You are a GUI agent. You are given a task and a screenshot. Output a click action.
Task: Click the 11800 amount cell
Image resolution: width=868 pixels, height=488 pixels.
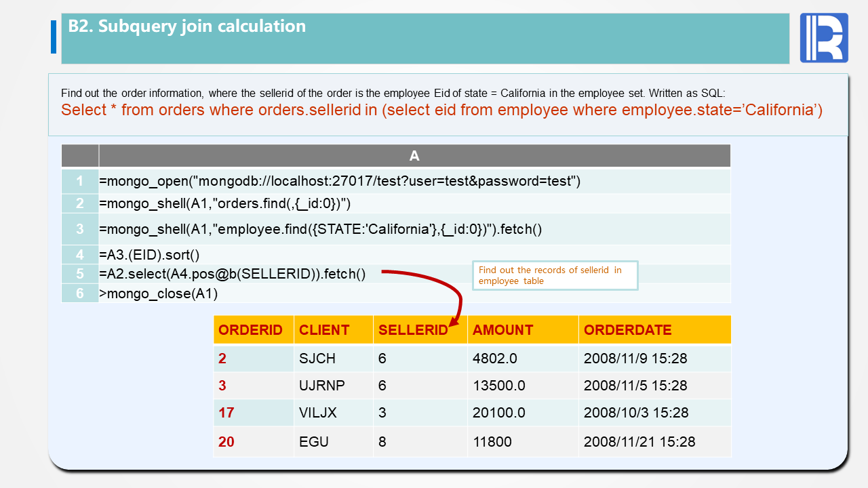492,442
